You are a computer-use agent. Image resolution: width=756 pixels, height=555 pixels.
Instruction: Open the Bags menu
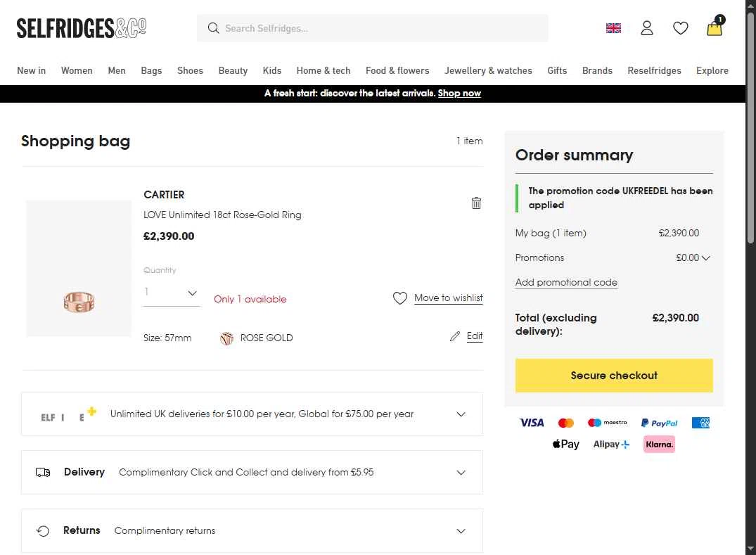click(151, 70)
